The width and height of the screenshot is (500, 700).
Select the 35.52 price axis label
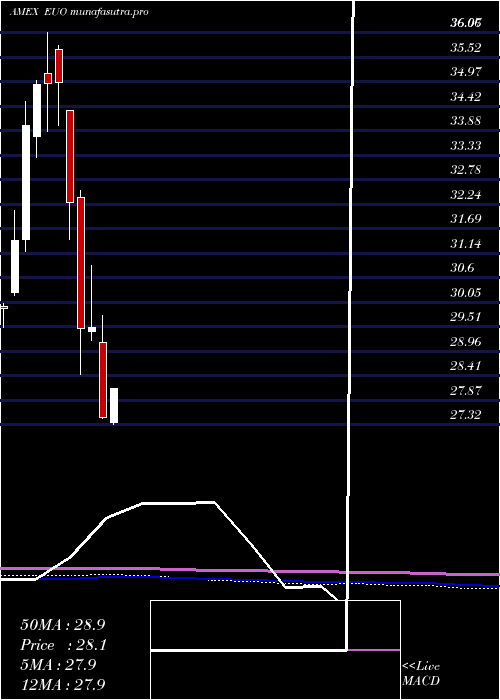click(466, 48)
